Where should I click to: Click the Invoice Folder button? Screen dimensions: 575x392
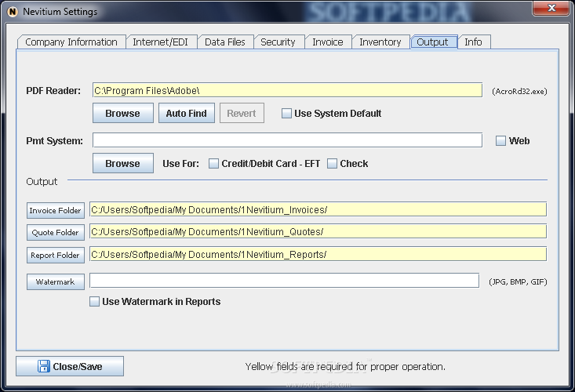pos(56,210)
